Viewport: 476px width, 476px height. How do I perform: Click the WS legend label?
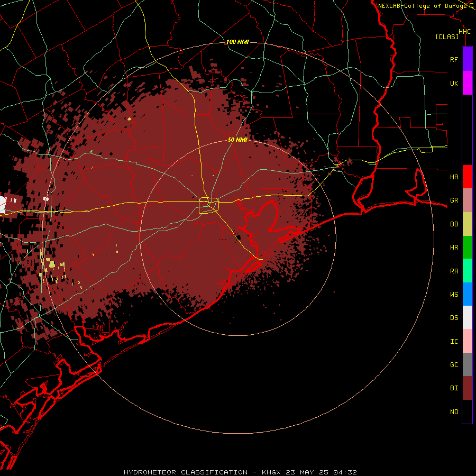tap(454, 294)
